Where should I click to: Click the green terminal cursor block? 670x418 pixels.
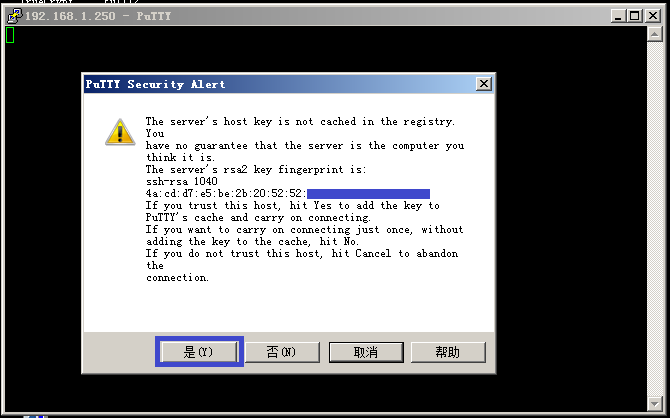[x=9, y=36]
